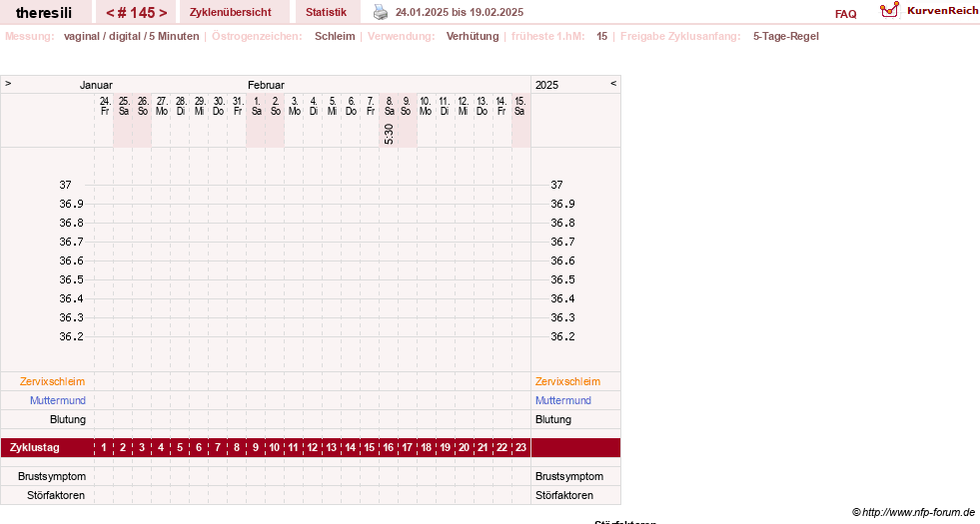Click the left Brustsymptom row label
The width and height of the screenshot is (980, 524).
tap(52, 476)
